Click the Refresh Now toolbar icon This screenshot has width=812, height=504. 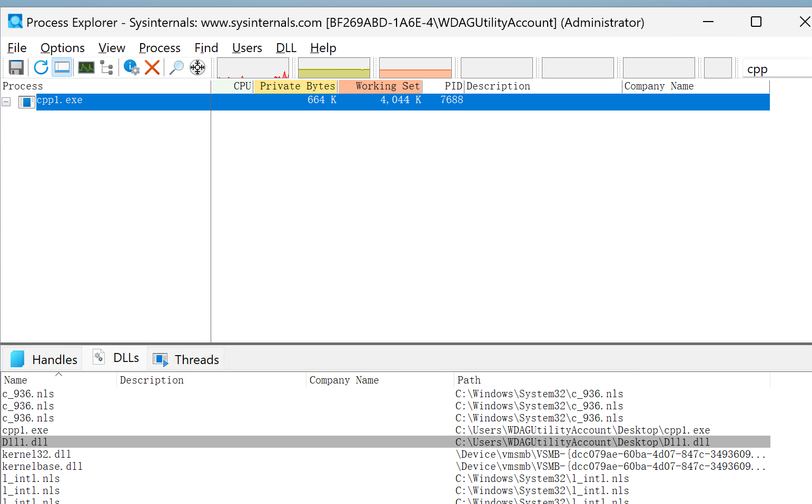tap(41, 67)
